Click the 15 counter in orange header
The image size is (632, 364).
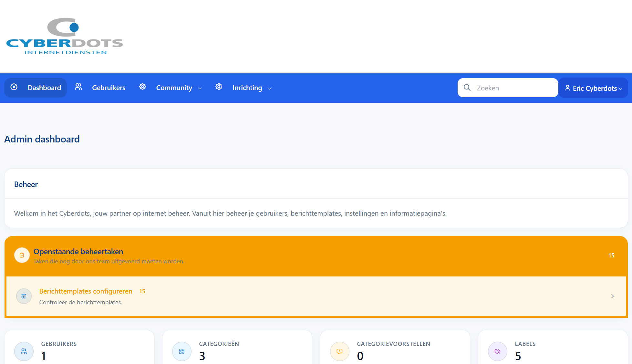point(611,255)
